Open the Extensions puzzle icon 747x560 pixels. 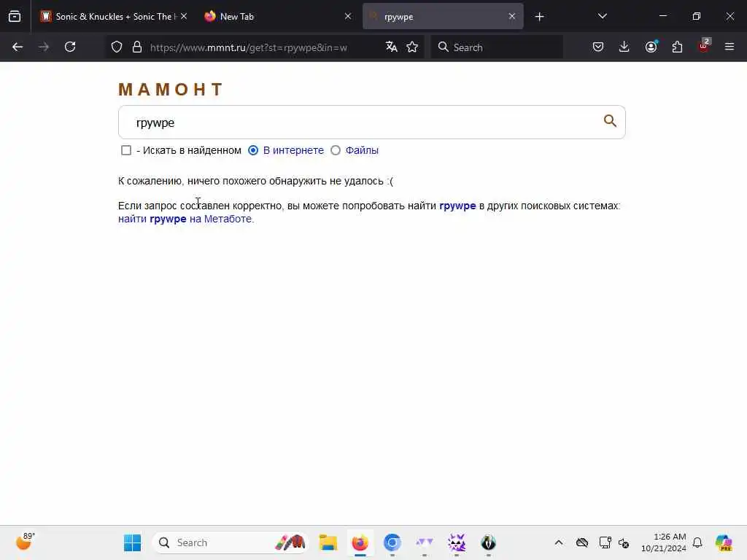point(677,47)
